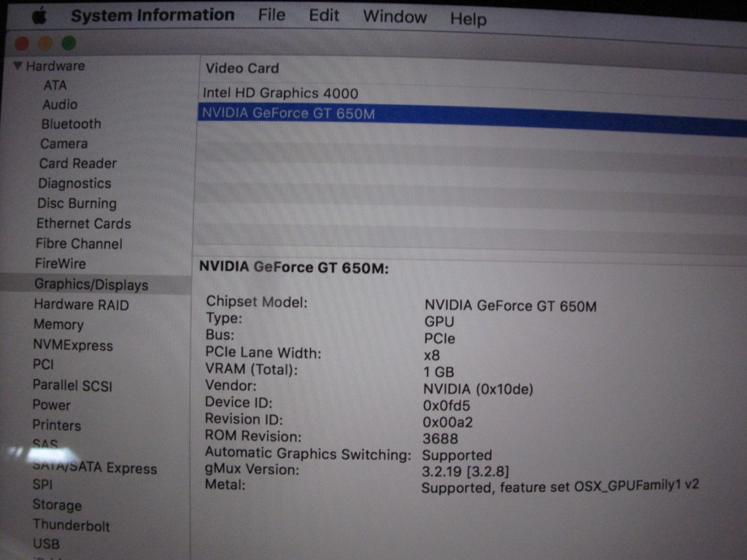Select the Intel HD Graphics 4000 row
The height and width of the screenshot is (560, 747).
pos(280,93)
